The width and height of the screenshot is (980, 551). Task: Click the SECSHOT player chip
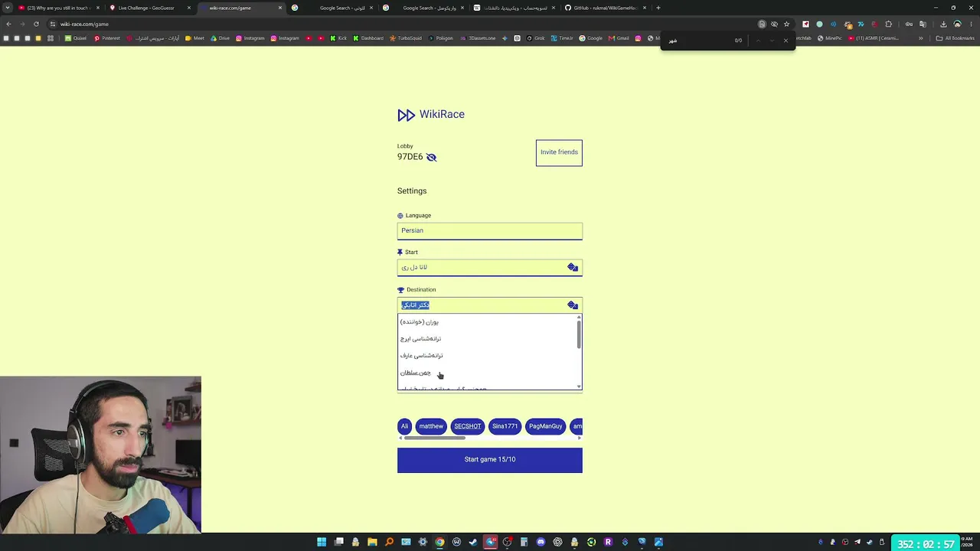pos(467,426)
